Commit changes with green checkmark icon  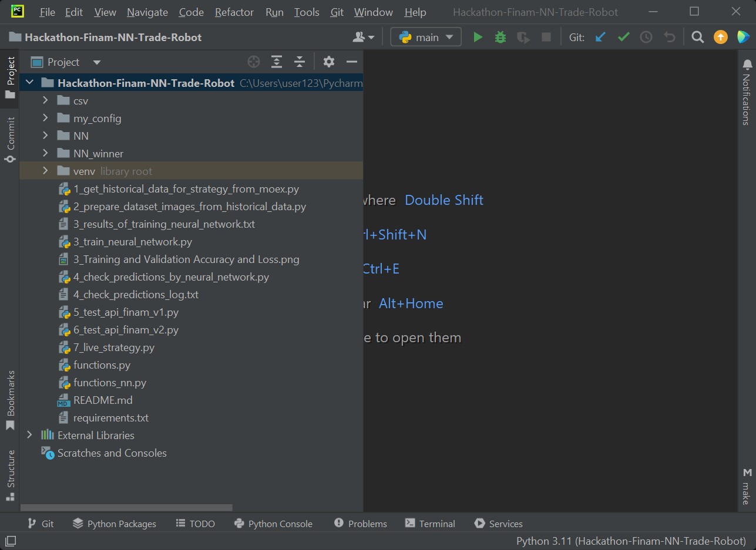click(x=623, y=37)
